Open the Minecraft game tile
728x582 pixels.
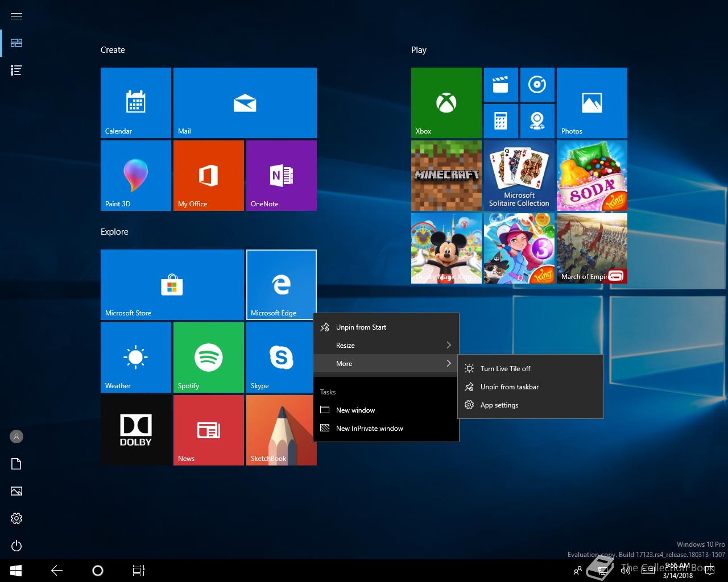click(x=446, y=175)
